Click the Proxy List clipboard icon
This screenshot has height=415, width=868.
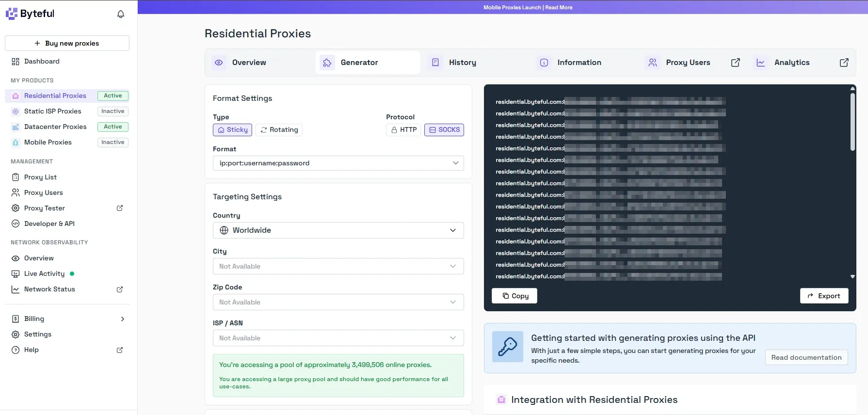coord(16,177)
